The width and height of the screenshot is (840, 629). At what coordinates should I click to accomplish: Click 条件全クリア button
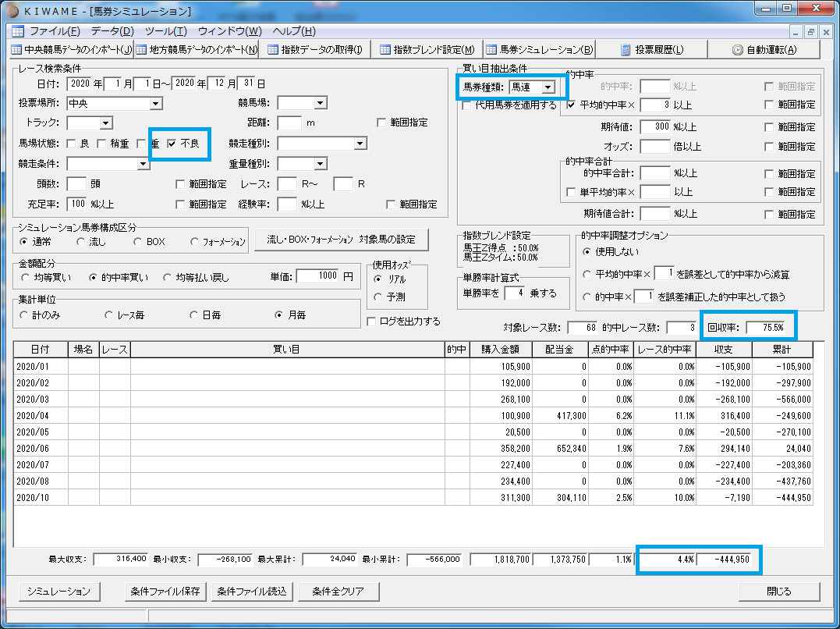[338, 592]
